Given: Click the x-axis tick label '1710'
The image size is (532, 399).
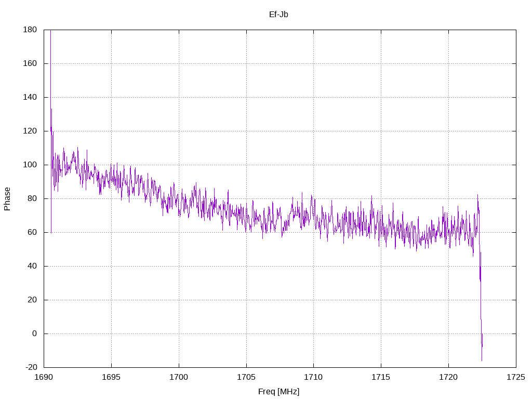Looking at the screenshot, I should pyautogui.click(x=313, y=377).
